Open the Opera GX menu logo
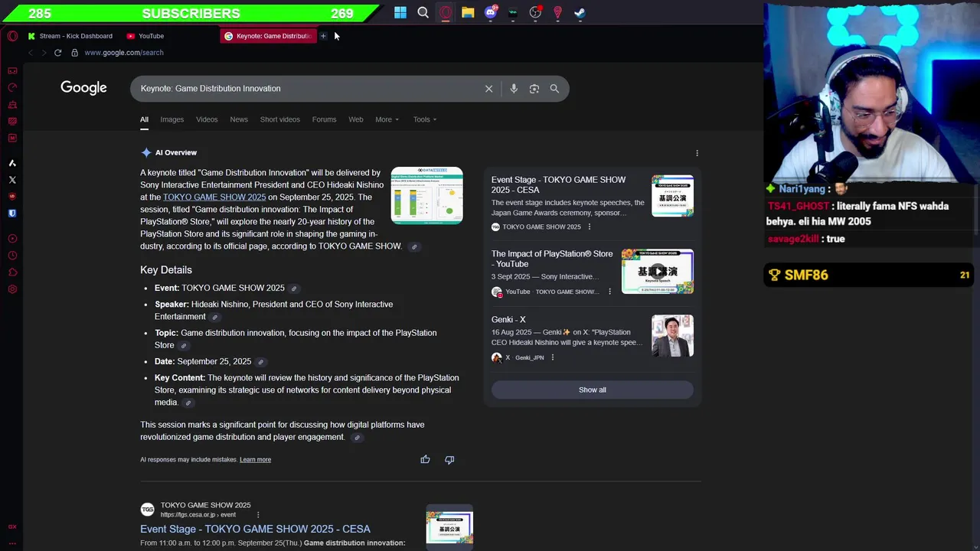980x551 pixels. 12,36
